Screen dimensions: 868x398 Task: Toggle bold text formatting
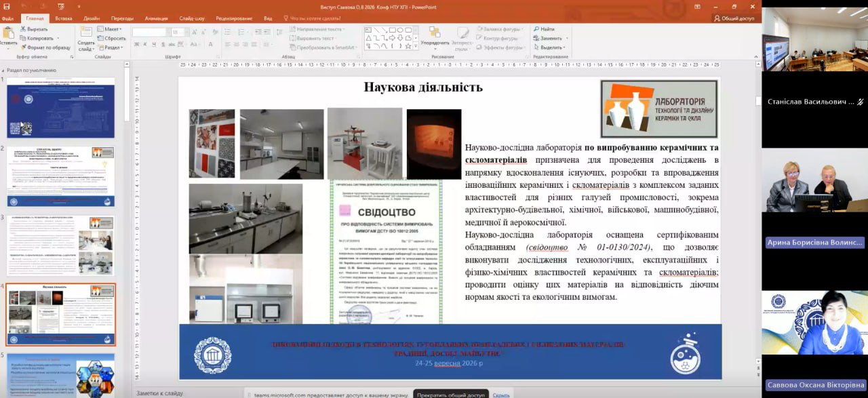(x=136, y=44)
